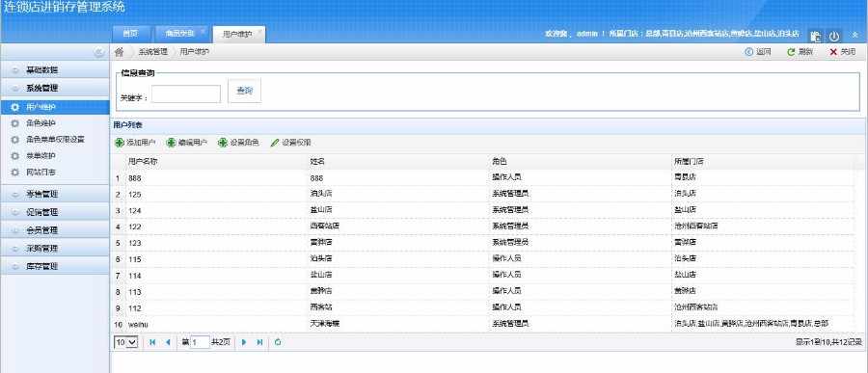Click admin username in welcome header
This screenshot has width=868, height=373.
[x=586, y=34]
